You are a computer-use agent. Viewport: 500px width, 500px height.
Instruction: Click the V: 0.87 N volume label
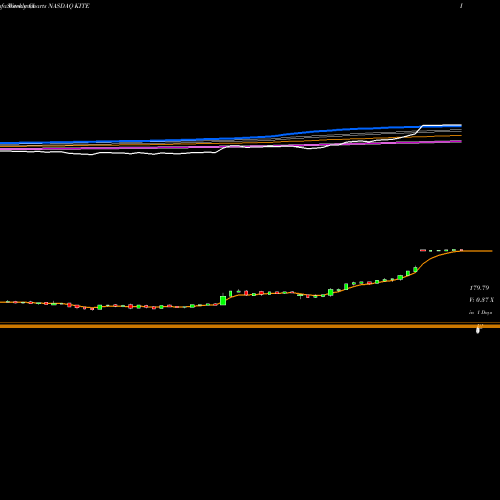tap(481, 300)
